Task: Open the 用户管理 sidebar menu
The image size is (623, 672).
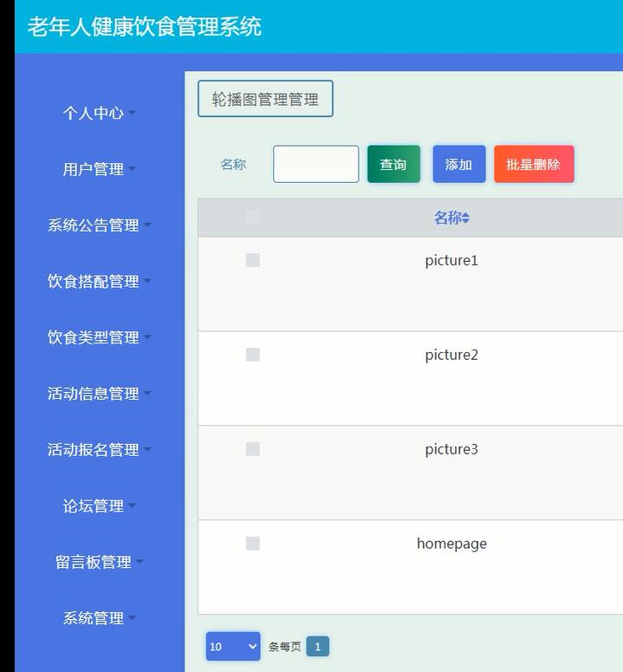Action: click(99, 169)
